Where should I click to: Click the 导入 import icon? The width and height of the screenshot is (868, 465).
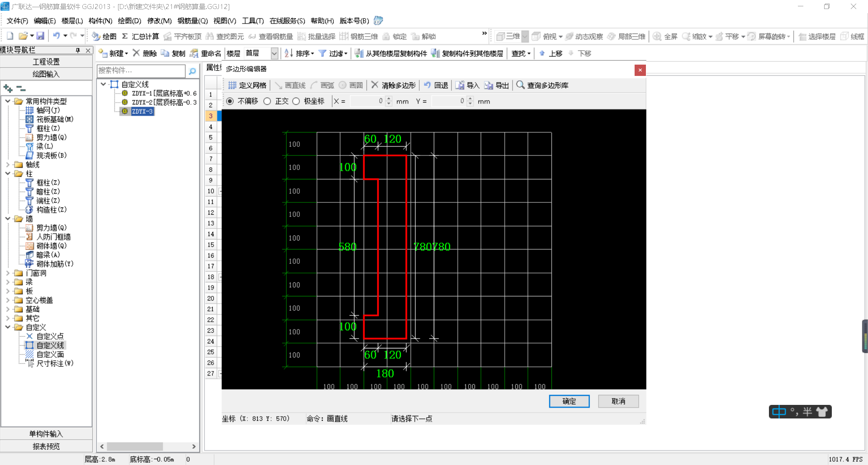[x=460, y=85]
